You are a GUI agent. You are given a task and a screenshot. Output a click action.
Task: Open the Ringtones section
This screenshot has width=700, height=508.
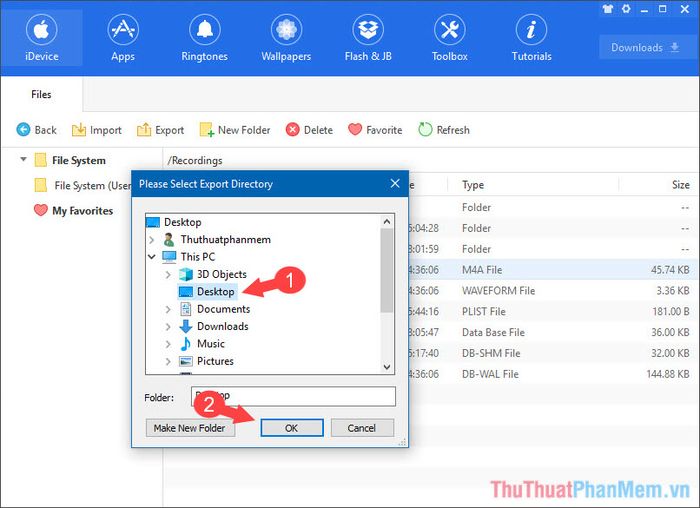[204, 38]
